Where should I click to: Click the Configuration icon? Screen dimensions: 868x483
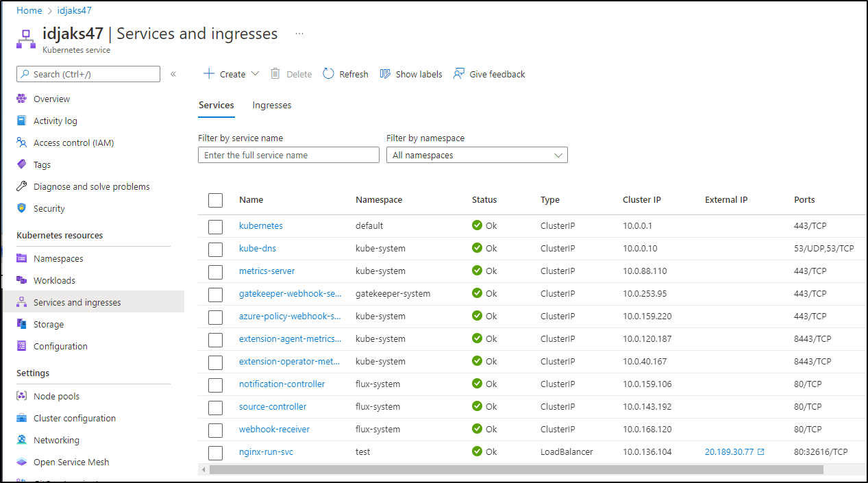tap(22, 346)
